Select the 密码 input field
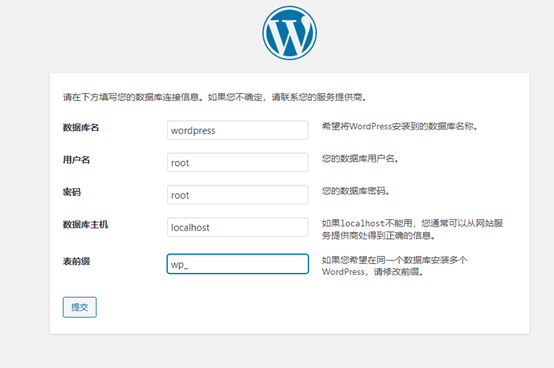 [x=237, y=195]
